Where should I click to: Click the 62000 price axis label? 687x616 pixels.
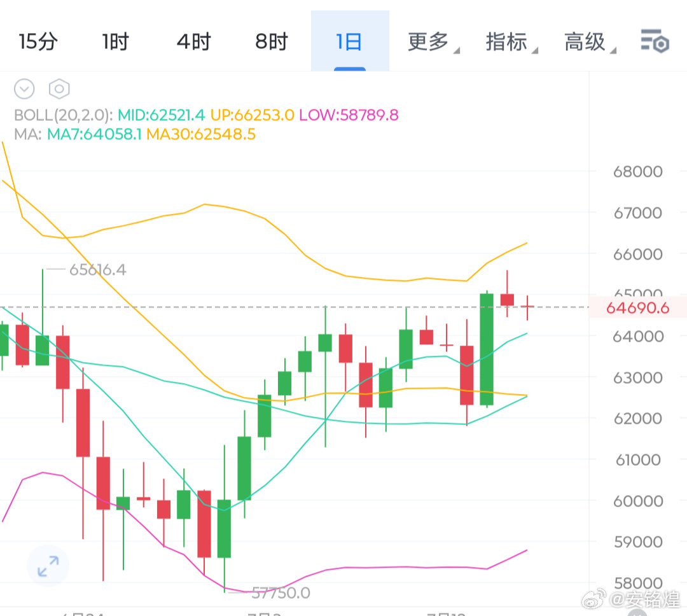[637, 418]
